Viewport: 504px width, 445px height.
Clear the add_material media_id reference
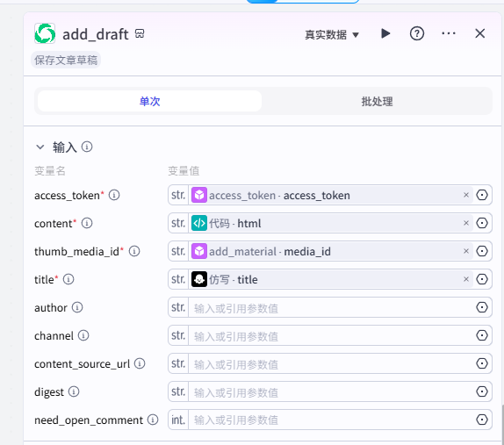point(466,251)
